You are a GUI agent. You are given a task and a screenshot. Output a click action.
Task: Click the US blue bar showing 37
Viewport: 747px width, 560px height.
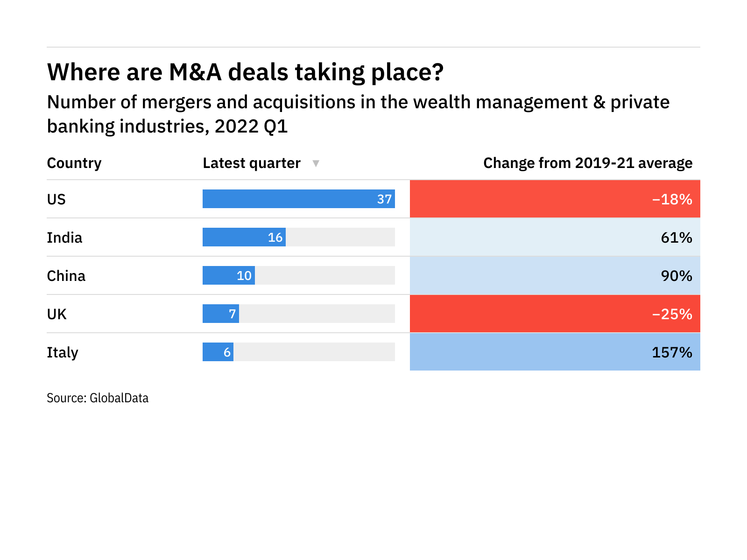(x=298, y=199)
